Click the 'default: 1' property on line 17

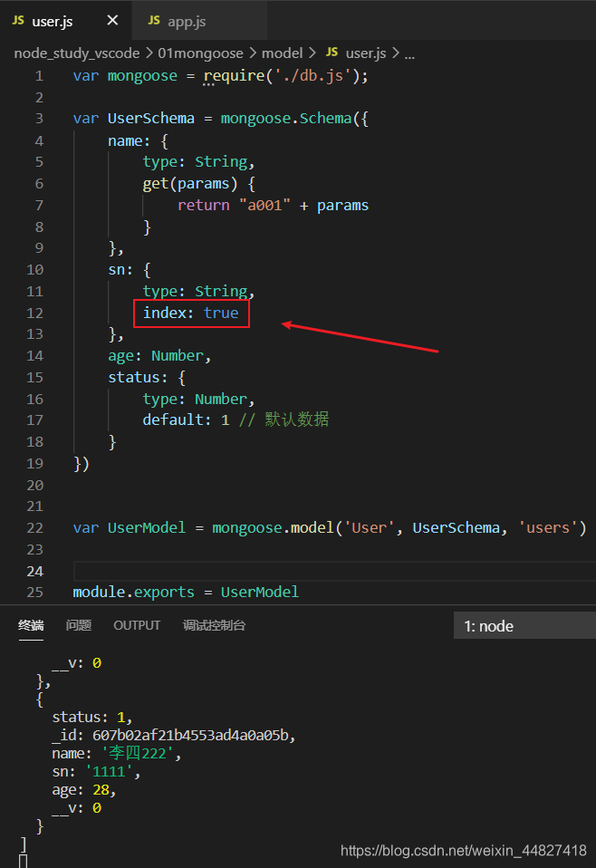point(186,420)
